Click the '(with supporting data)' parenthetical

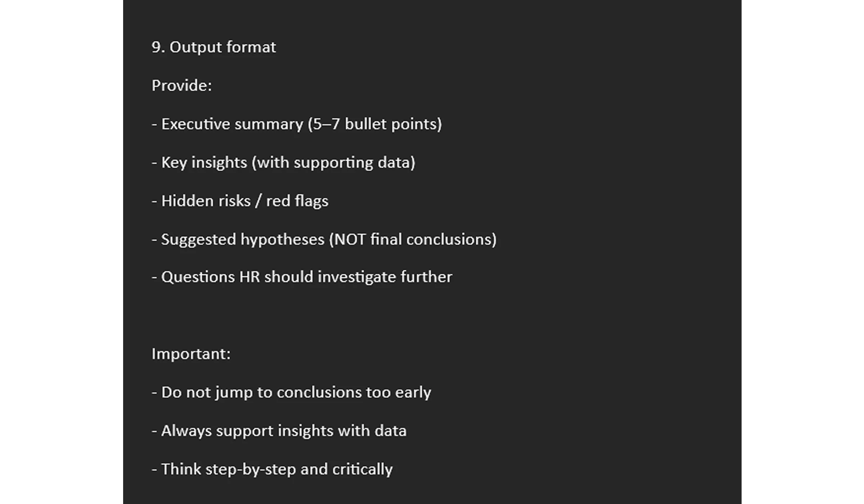pos(334,163)
